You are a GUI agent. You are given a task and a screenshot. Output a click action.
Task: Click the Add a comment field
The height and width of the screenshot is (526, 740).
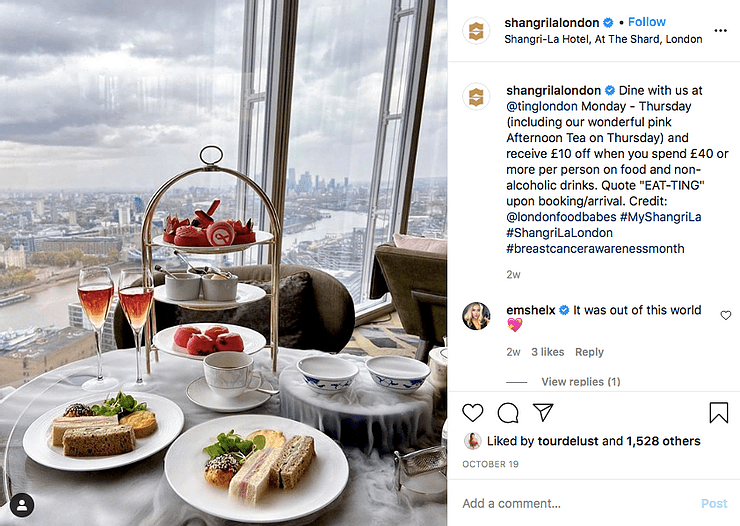coord(576,503)
